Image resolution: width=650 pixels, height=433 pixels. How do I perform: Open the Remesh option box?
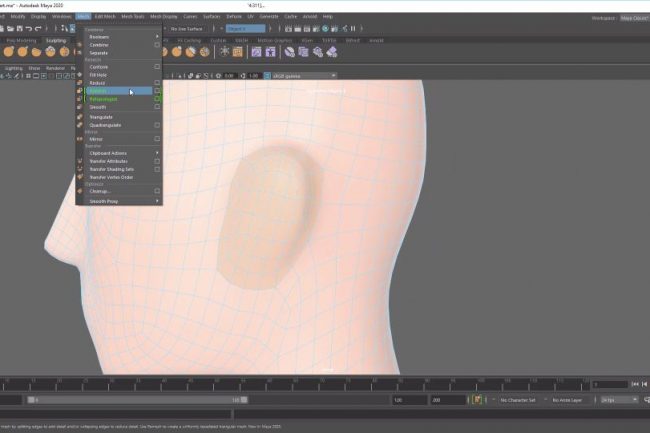157,91
